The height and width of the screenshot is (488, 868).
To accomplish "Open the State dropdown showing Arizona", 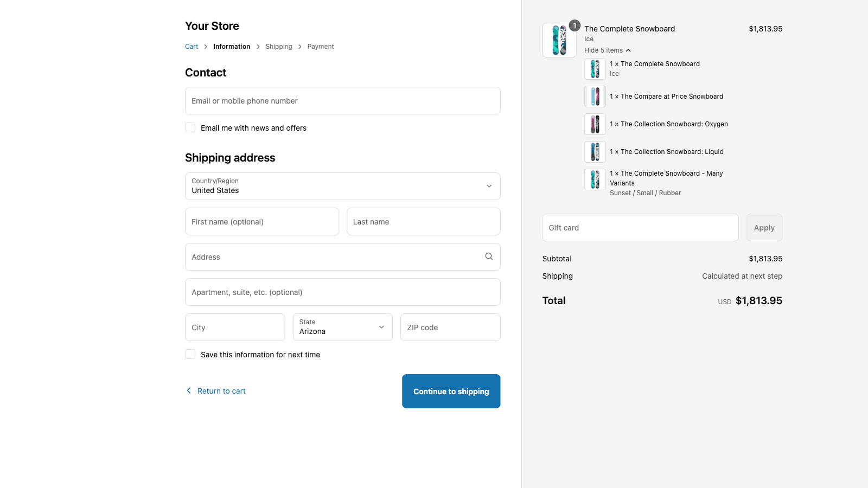I will [x=342, y=327].
